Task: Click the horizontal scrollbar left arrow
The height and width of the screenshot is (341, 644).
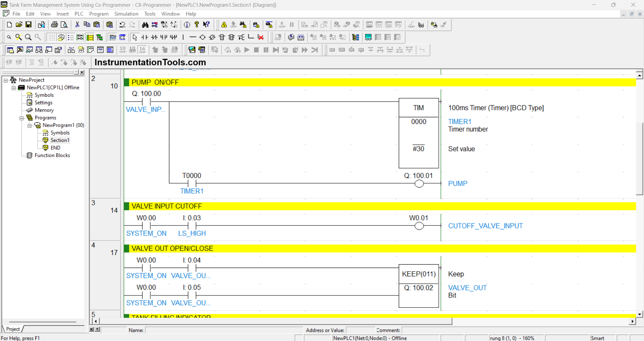Action: pos(96,321)
